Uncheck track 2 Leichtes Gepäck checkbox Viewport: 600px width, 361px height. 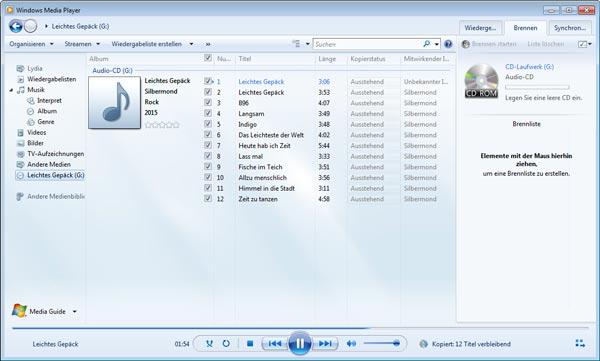click(x=208, y=92)
